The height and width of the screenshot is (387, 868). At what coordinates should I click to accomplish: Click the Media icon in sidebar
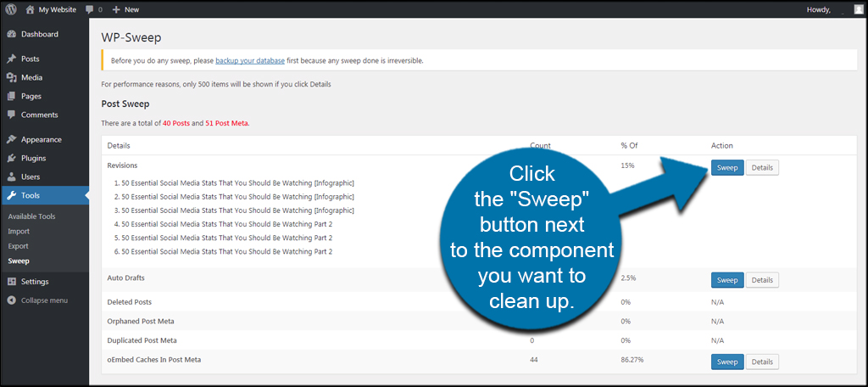point(11,77)
